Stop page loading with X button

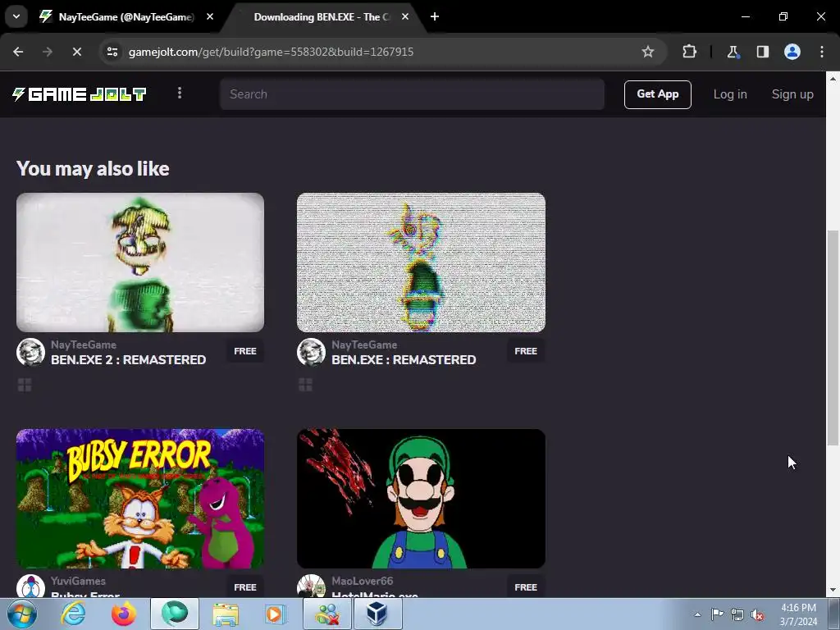pos(76,52)
